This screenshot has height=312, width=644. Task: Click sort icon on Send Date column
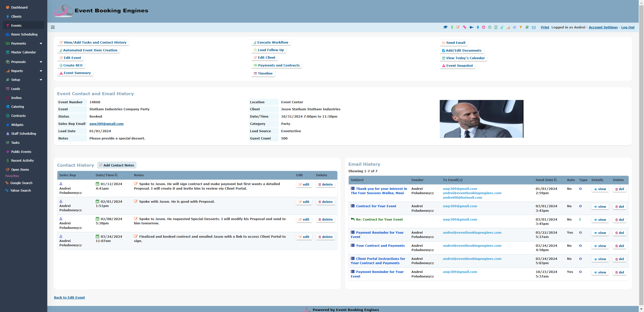pos(555,180)
